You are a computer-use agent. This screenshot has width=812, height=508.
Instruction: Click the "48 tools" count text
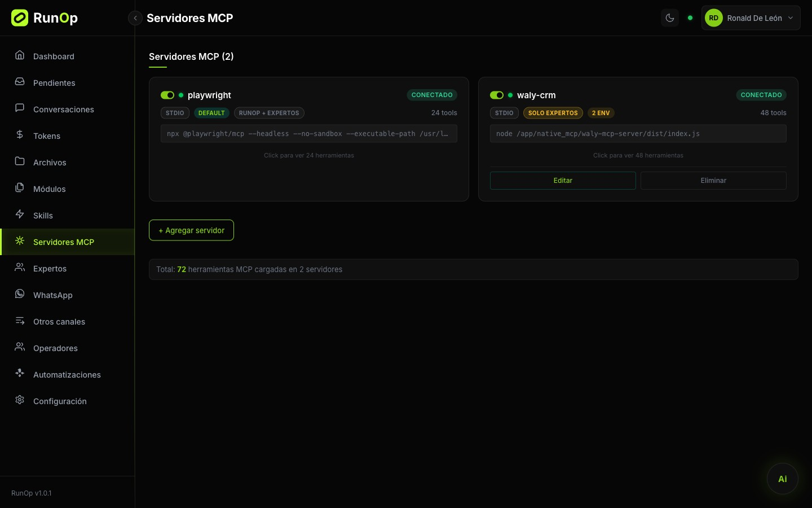coord(773,113)
